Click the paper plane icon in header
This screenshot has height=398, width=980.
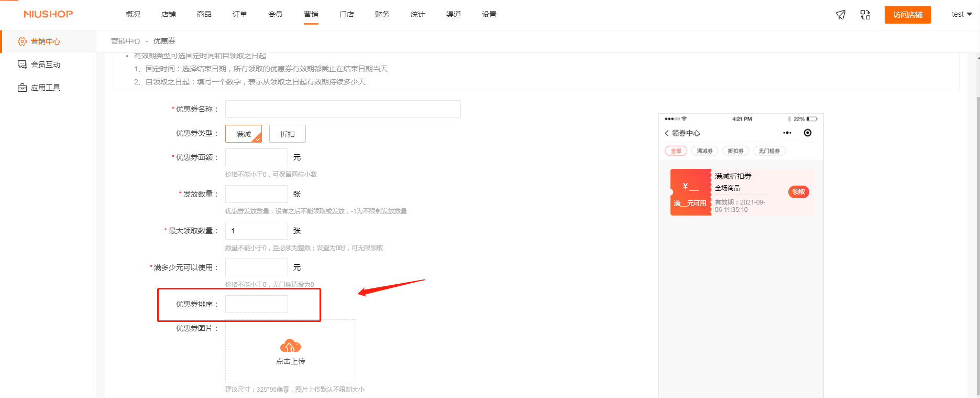(841, 15)
